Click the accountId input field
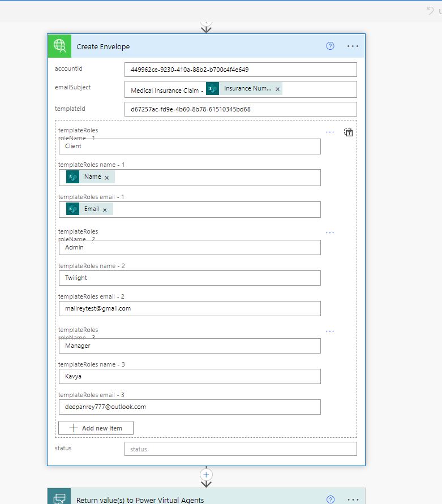 pos(241,70)
